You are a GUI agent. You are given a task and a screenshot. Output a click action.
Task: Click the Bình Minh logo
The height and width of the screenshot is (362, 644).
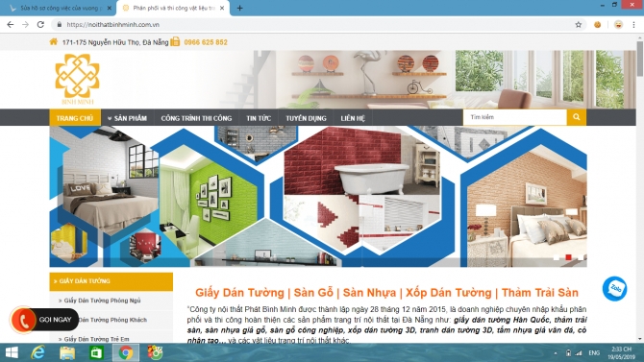coord(78,79)
